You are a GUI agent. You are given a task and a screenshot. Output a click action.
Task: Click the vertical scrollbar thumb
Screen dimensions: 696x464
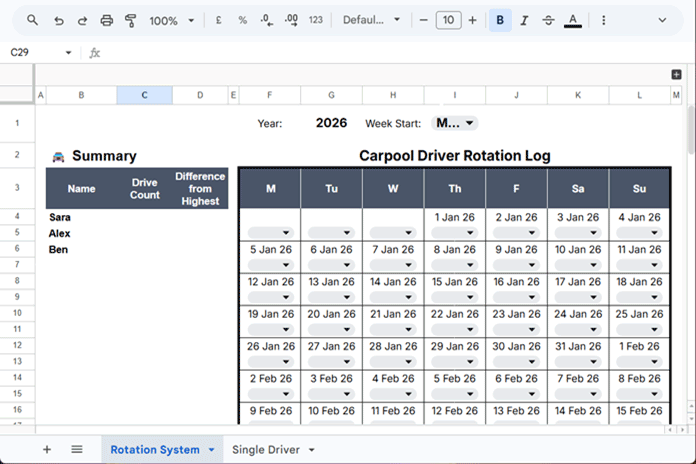click(x=691, y=130)
